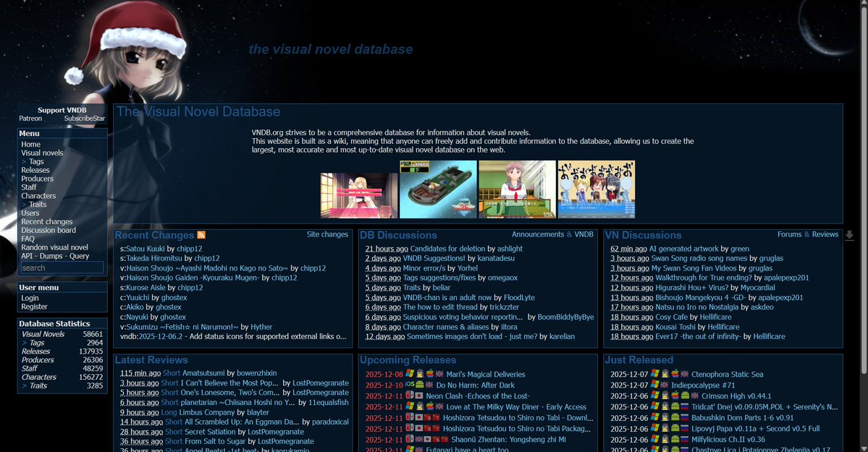Click Android icon in Do No Harm: After Dark row

(420, 385)
